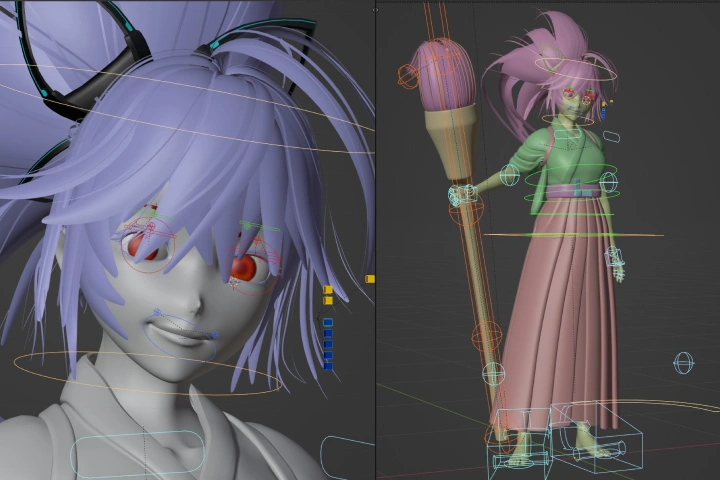The width and height of the screenshot is (720, 480).
Task: Select the upper of the two stacked yellow squares
Action: click(328, 289)
